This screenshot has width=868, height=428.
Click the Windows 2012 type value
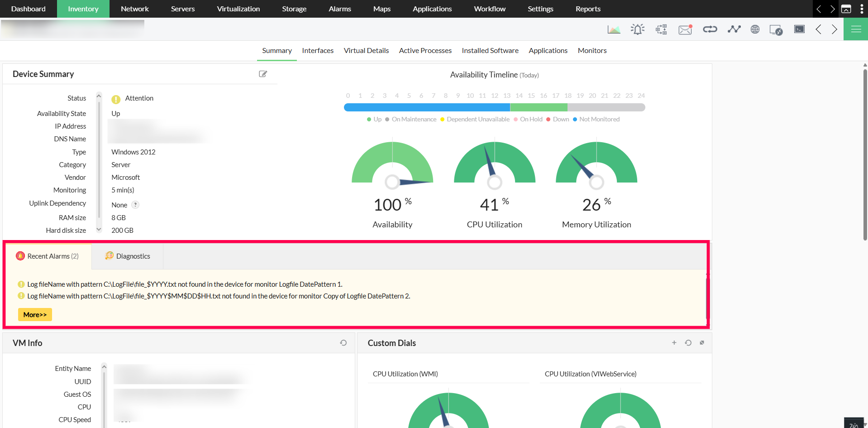coord(134,152)
